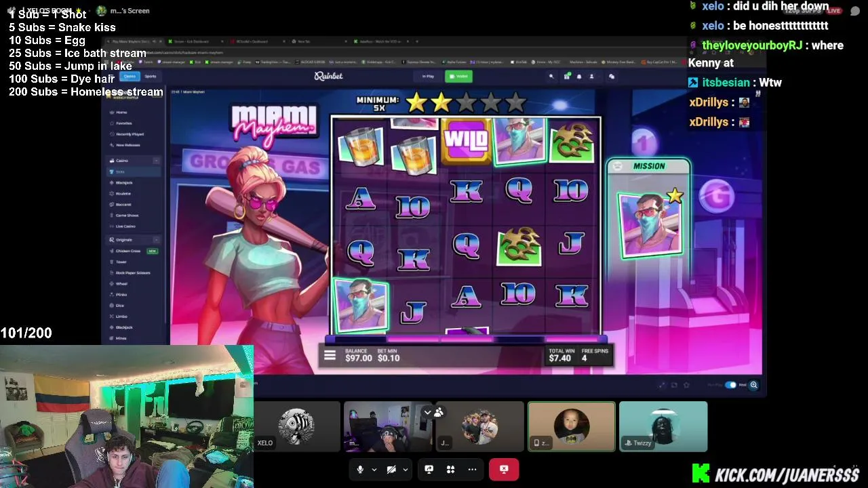Open Game Shows in the sidebar
Screen dimensions: 868x488
127,215
